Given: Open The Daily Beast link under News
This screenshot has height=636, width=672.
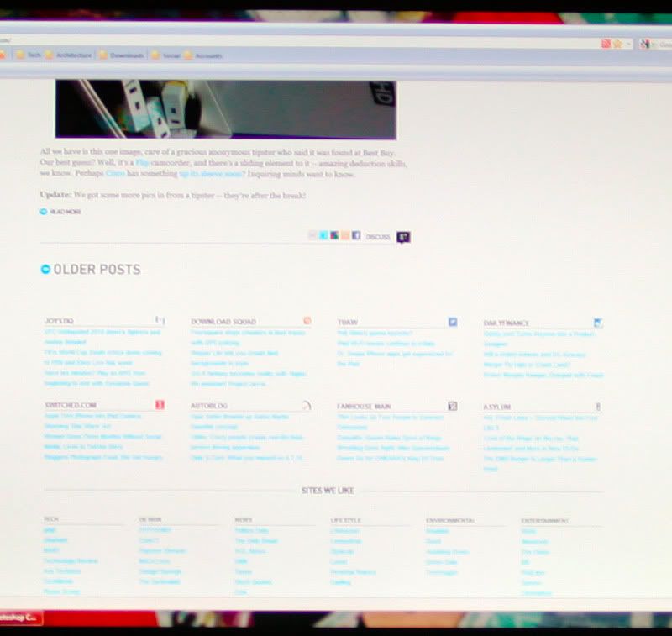Looking at the screenshot, I should pyautogui.click(x=256, y=541).
